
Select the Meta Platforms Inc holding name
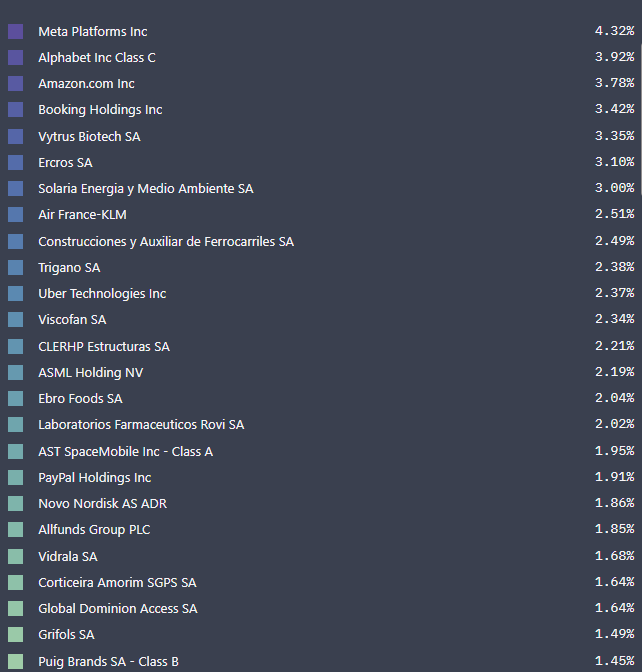(93, 32)
